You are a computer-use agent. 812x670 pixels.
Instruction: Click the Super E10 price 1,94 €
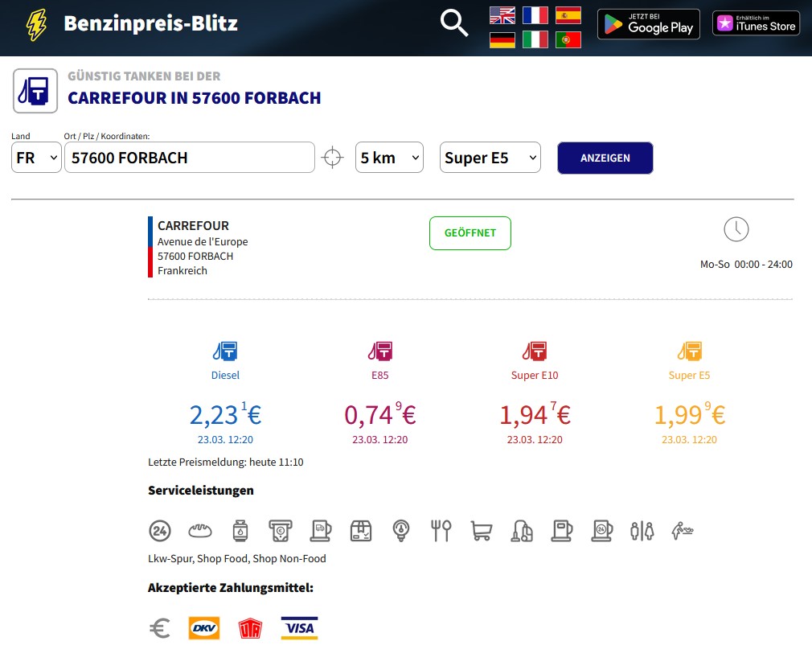(x=535, y=414)
